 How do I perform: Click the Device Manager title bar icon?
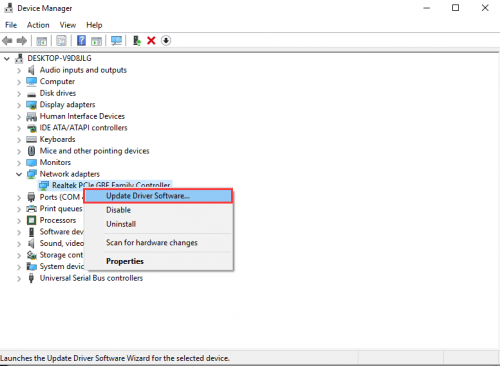tap(9, 8)
